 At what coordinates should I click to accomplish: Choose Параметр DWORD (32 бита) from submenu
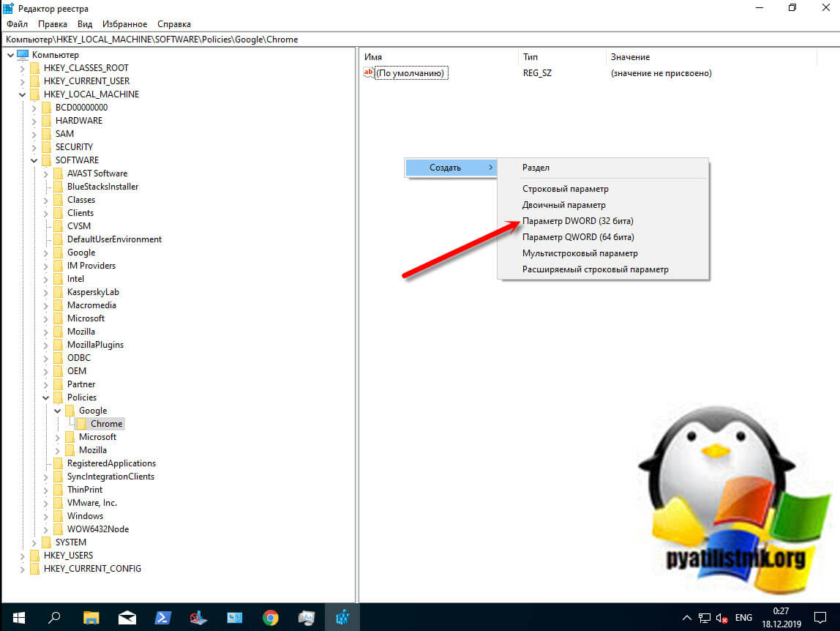577,221
